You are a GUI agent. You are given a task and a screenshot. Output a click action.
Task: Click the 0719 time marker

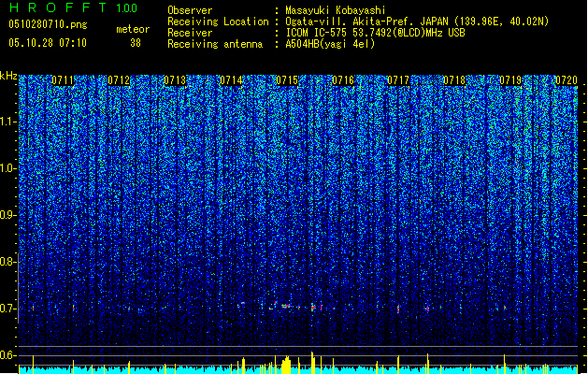click(x=510, y=80)
